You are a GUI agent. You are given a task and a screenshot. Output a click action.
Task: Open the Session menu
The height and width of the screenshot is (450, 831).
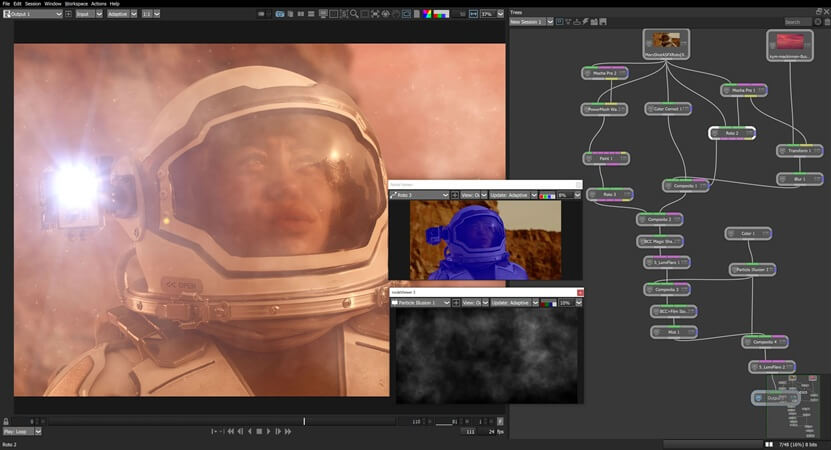(33, 3)
